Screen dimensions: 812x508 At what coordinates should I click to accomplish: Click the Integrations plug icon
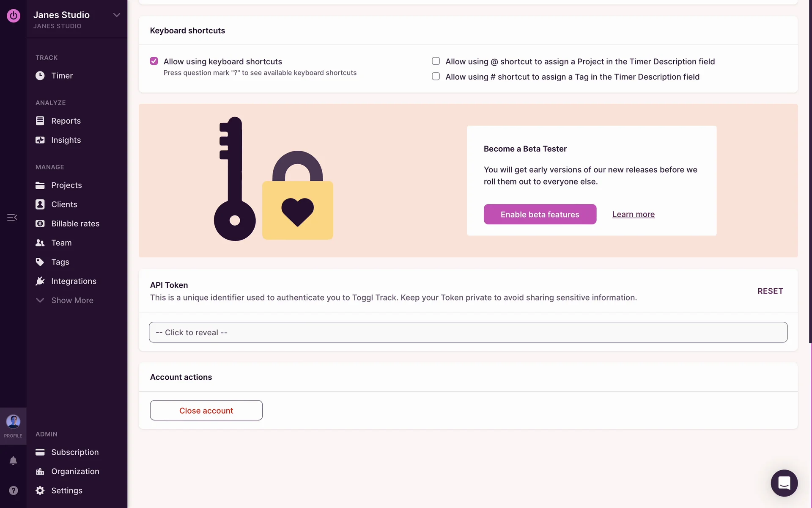[x=40, y=281]
